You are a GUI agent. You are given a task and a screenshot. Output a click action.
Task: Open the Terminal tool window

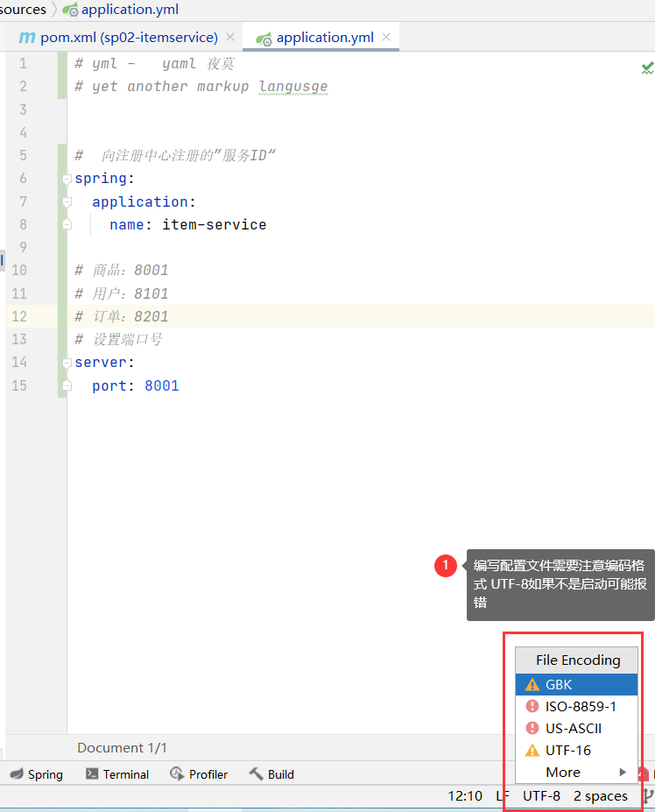tap(117, 774)
